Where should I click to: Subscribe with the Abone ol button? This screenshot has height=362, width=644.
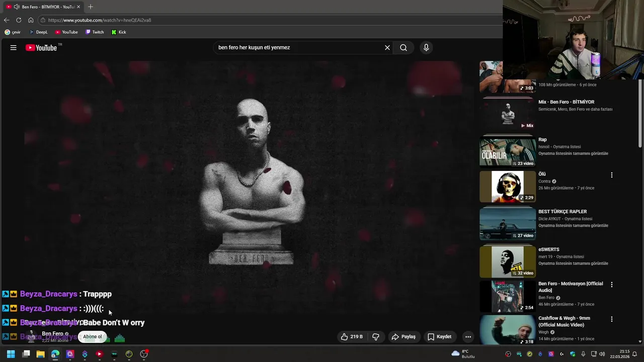coord(93,337)
